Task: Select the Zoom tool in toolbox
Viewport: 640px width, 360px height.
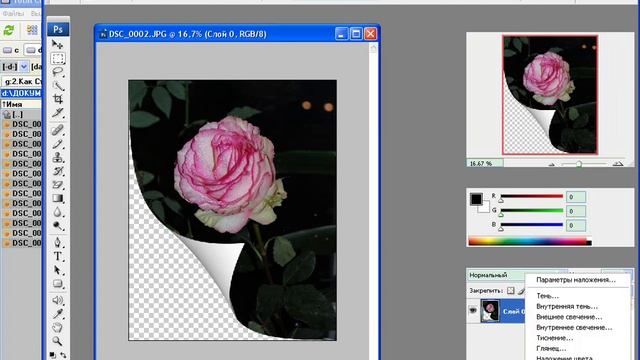Action: tap(58, 341)
